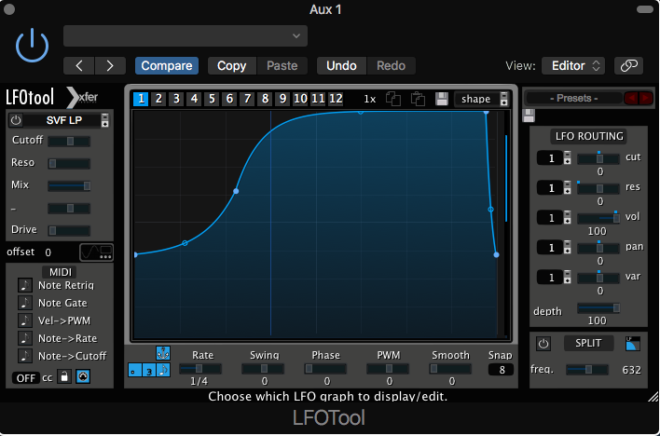Click the offset waveform display icon
The width and height of the screenshot is (660, 436).
96,252
